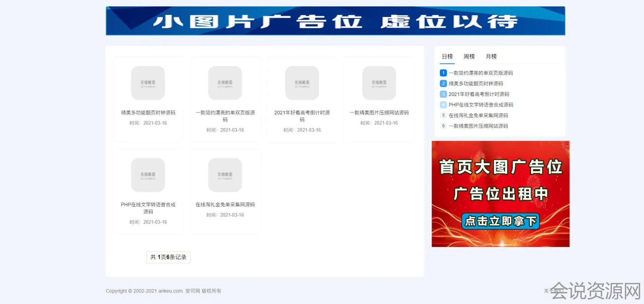Open thumbnail of 一款精美图片压缩网站源码 card
The image size is (644, 304).
pyautogui.click(x=379, y=83)
